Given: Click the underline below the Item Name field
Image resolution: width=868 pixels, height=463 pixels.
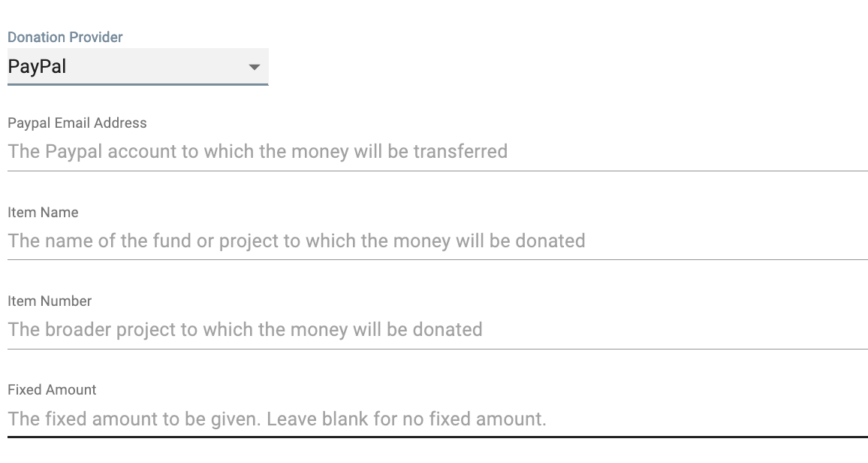Looking at the screenshot, I should 437,259.
